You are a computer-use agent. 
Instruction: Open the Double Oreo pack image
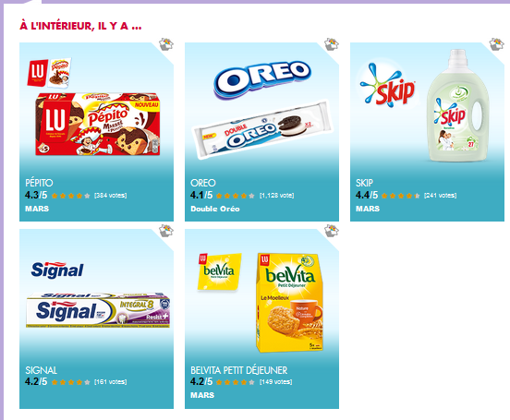point(262,130)
